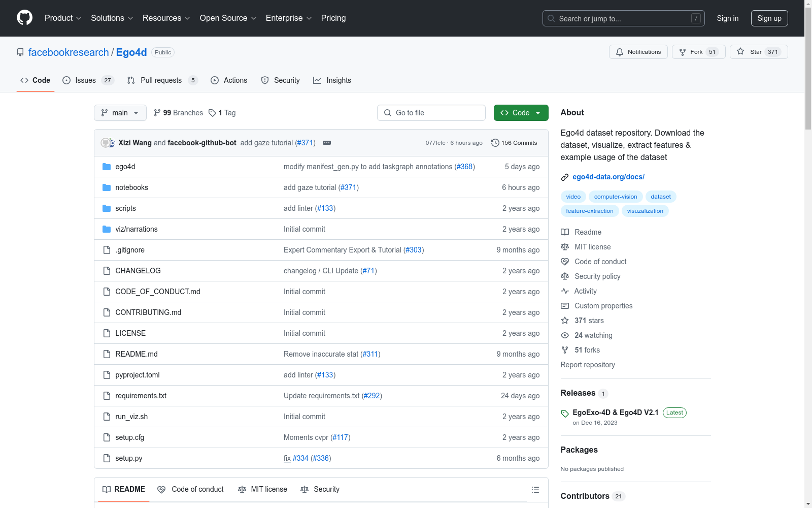Open the main branch selector dropdown
The width and height of the screenshot is (812, 508).
point(120,113)
